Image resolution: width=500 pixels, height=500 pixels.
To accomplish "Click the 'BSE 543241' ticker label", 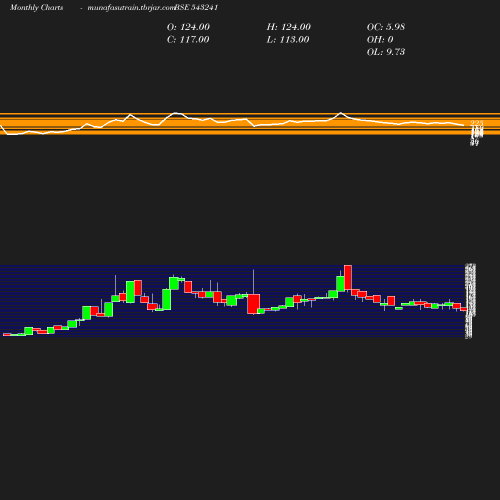I will [x=196, y=8].
